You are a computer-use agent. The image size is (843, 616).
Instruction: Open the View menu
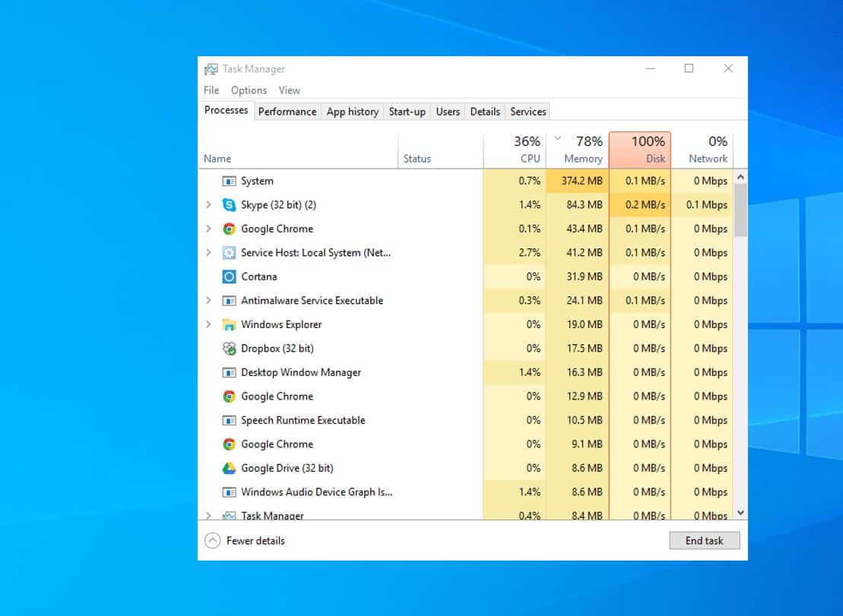[290, 90]
